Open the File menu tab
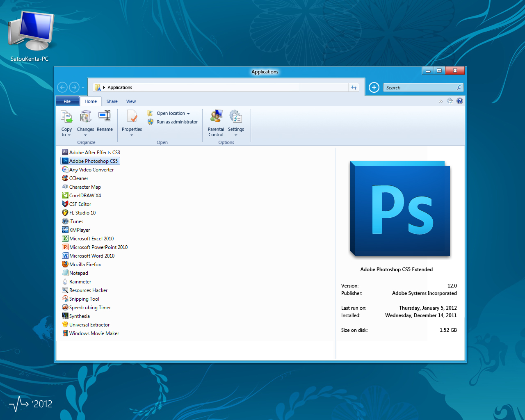The image size is (525, 420). [67, 101]
